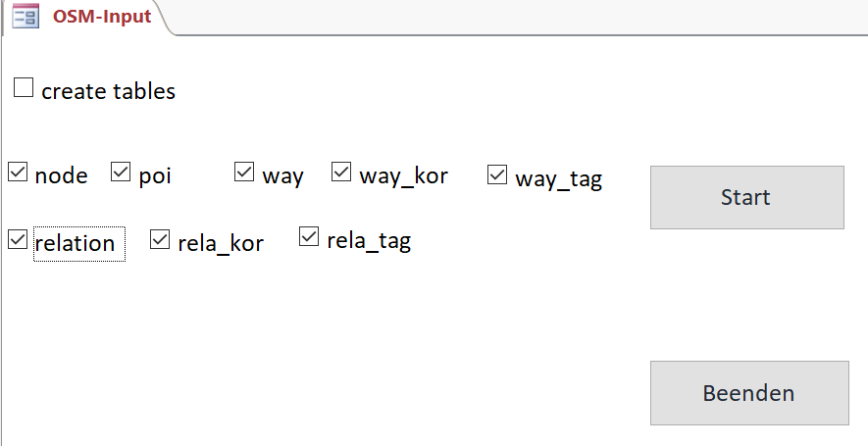
Task: Click the Start button
Action: pyautogui.click(x=747, y=197)
